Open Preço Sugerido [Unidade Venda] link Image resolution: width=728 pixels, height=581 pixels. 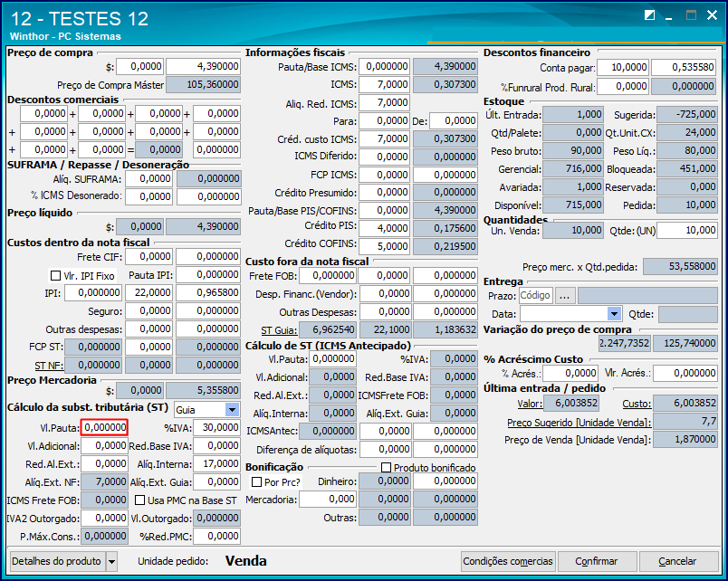pos(579,423)
